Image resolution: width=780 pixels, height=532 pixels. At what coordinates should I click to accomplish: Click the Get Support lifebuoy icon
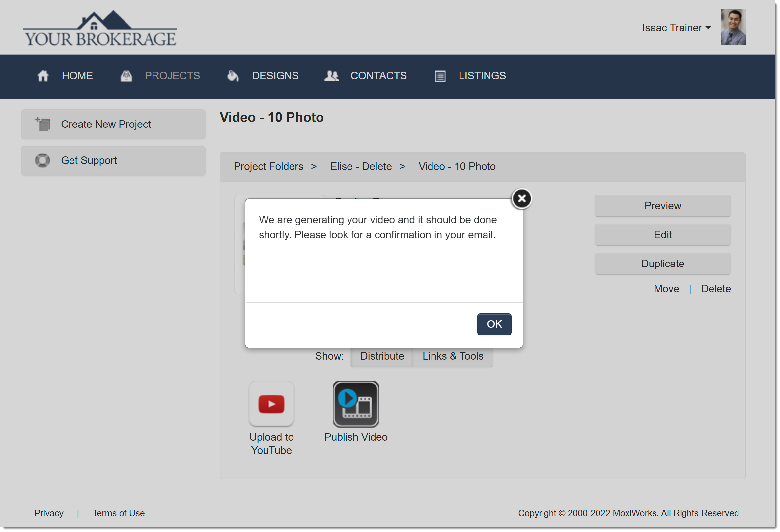[x=42, y=160]
